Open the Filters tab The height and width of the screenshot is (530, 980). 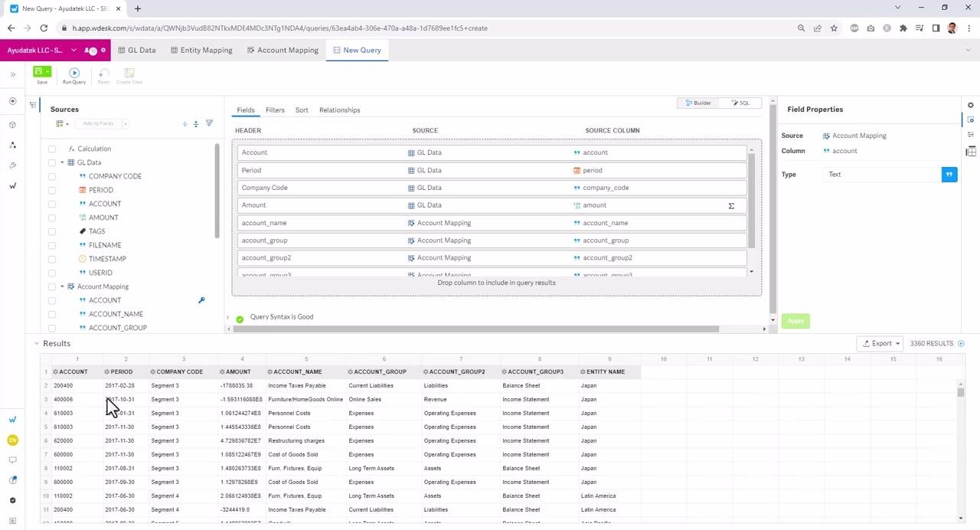tap(275, 110)
